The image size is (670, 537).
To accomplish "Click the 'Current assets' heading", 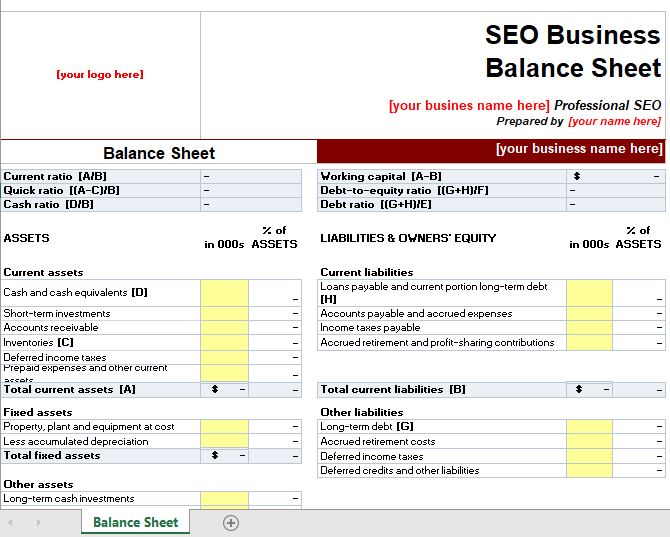I will [43, 272].
